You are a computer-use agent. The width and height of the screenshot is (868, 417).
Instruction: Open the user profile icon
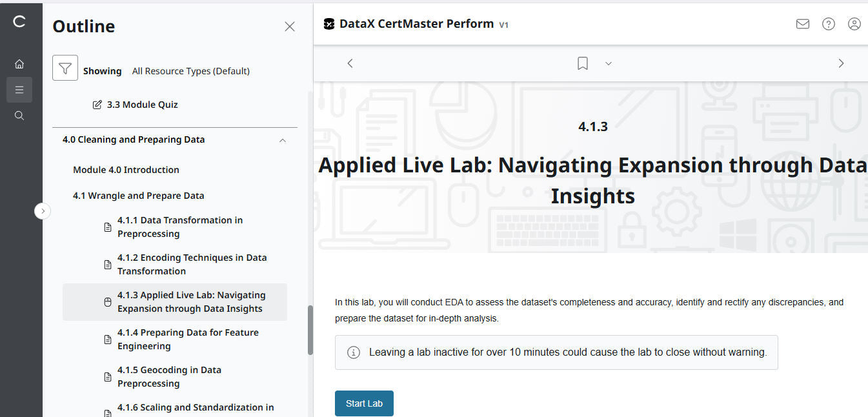854,24
